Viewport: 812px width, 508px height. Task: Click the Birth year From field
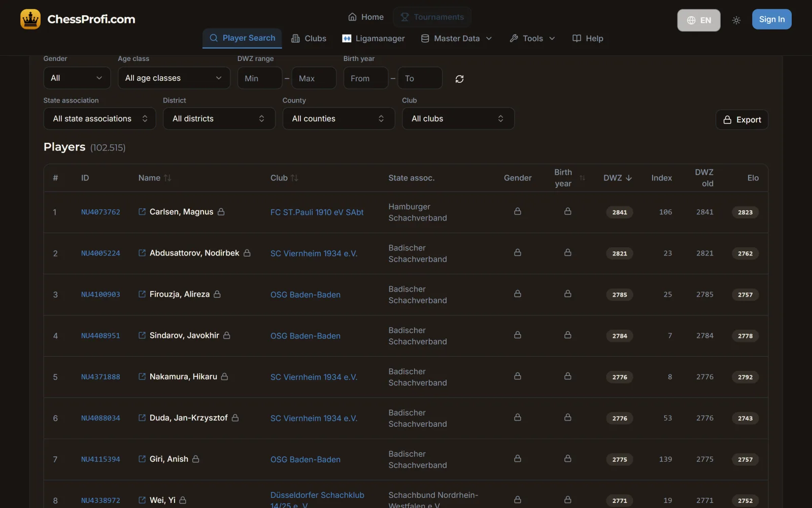click(x=366, y=78)
